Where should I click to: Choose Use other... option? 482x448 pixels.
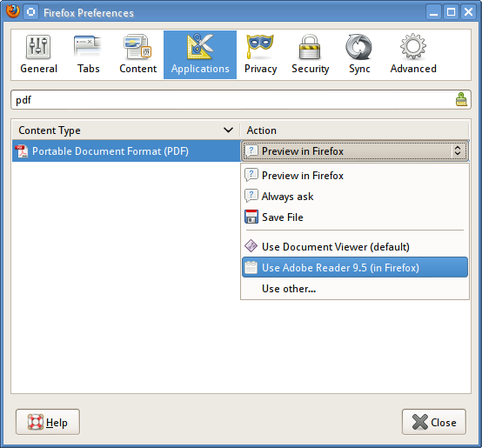point(355,289)
